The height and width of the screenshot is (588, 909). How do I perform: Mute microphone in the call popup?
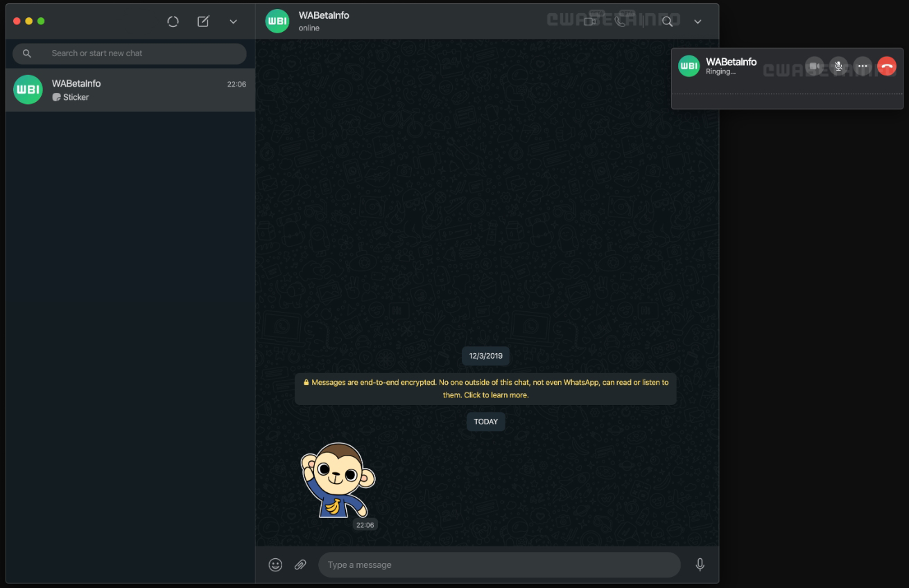838,67
